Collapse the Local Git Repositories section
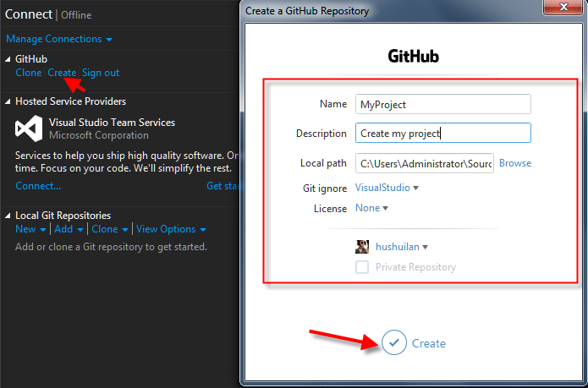 [8, 216]
